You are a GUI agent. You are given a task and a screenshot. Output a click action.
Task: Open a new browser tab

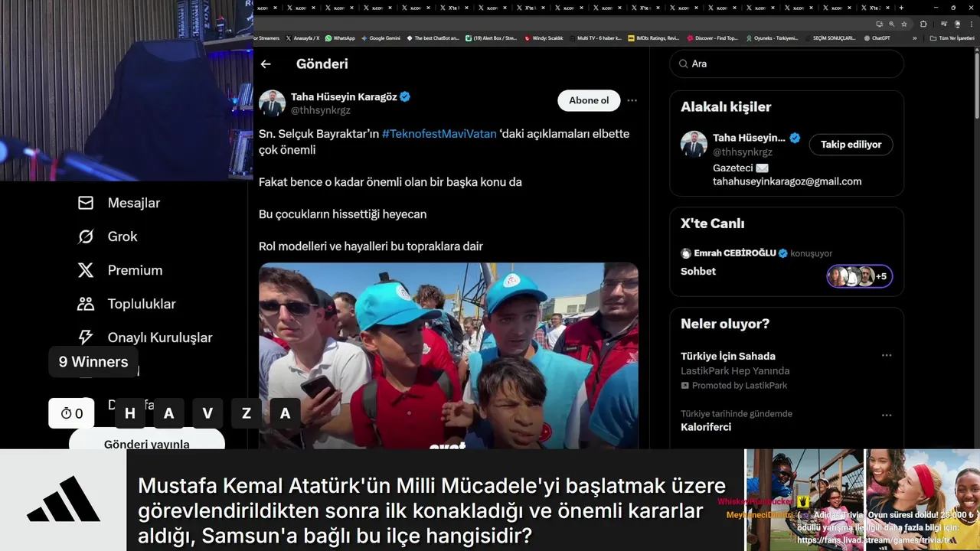[x=901, y=8]
